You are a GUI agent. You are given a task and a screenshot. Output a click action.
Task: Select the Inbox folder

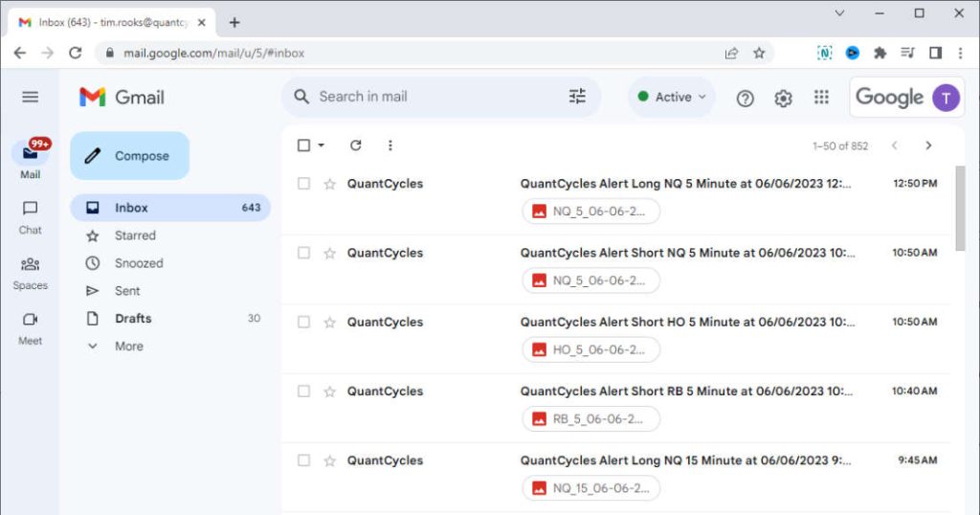(x=170, y=208)
